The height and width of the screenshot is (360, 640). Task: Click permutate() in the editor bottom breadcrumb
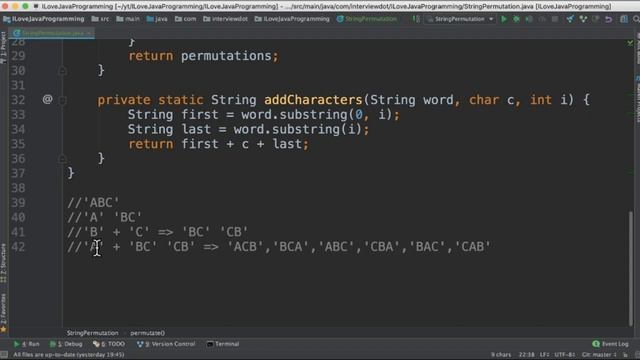point(147,333)
